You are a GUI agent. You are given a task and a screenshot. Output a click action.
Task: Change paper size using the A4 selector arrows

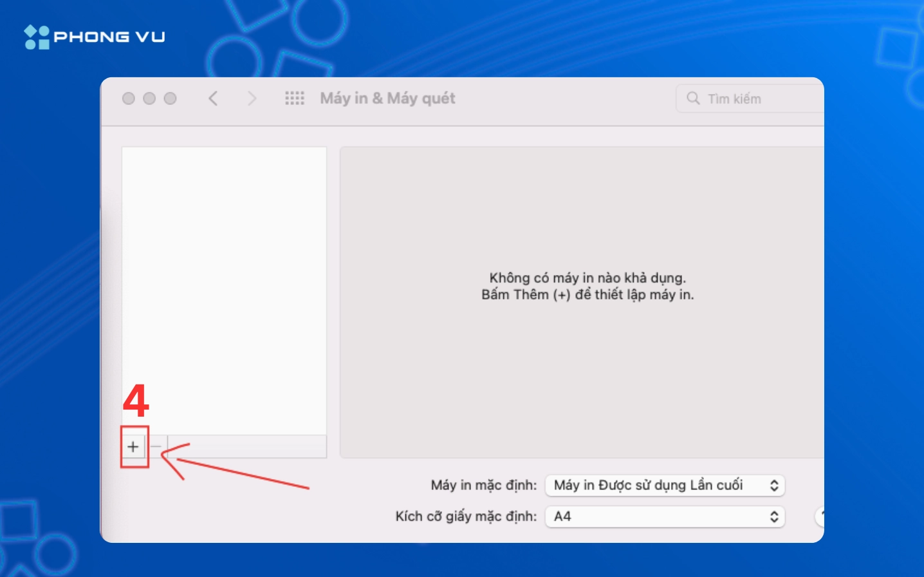pyautogui.click(x=774, y=516)
